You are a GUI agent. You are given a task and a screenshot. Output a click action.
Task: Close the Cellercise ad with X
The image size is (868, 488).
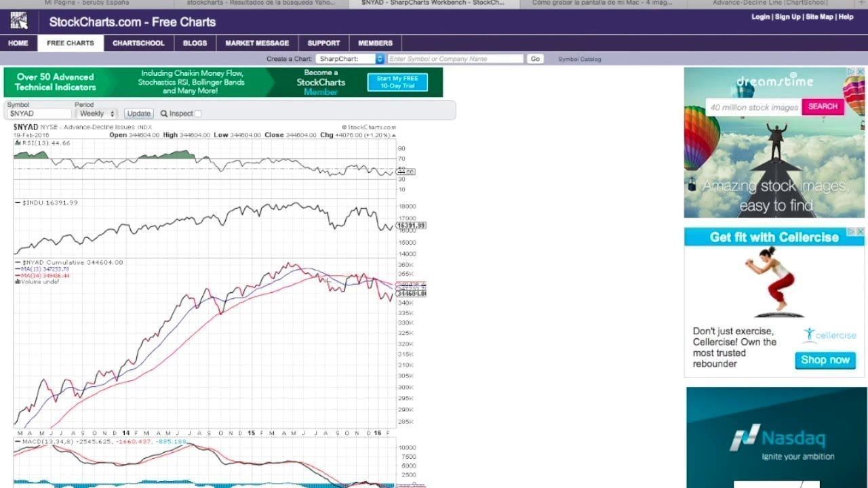point(861,232)
